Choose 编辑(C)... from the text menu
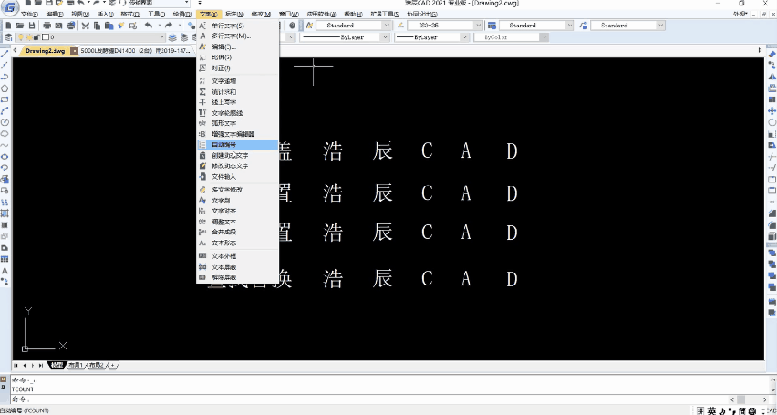The height and width of the screenshot is (415, 777). click(238, 47)
